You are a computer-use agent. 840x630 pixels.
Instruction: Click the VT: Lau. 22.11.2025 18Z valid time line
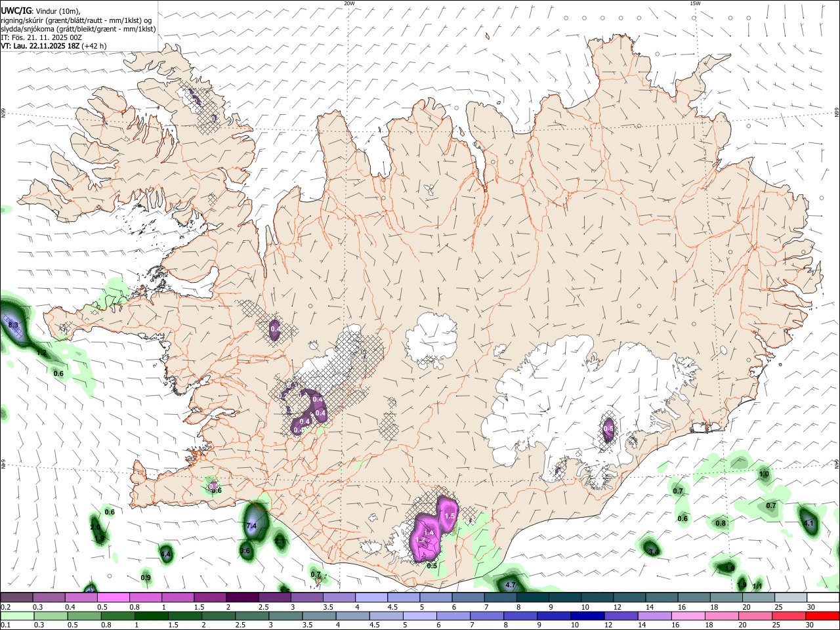[54, 46]
